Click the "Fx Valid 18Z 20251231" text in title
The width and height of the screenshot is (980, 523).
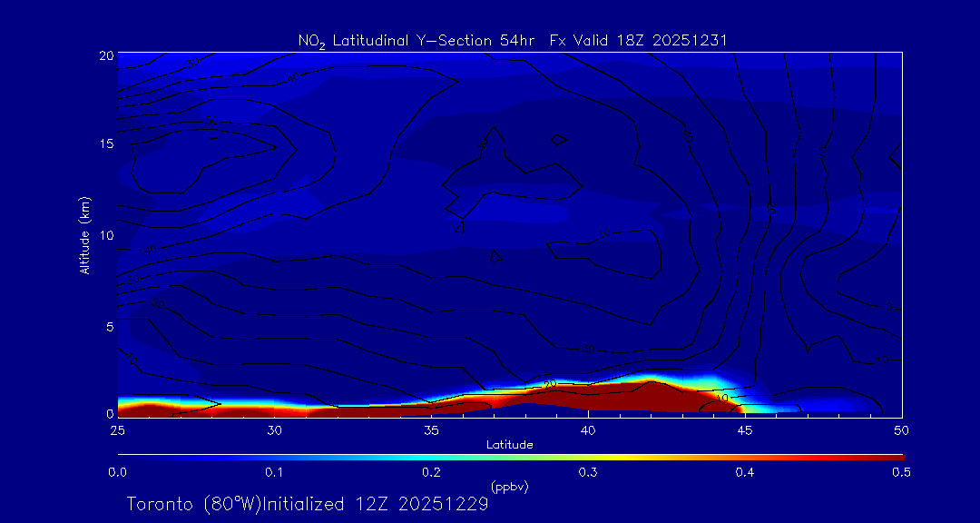click(x=640, y=41)
